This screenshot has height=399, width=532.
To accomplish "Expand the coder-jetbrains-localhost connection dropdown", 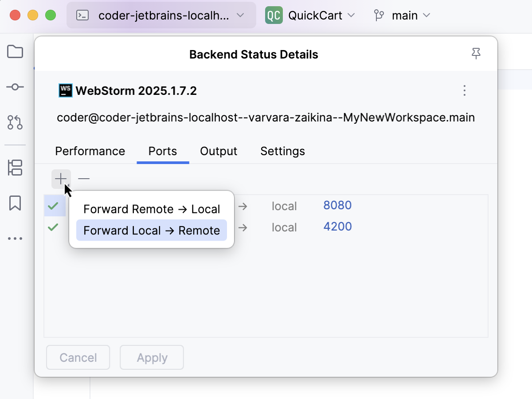I will point(161,16).
